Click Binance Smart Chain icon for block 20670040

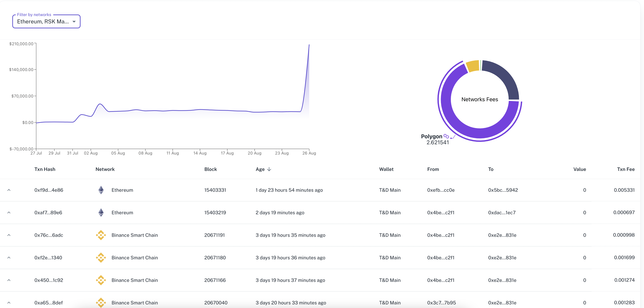tap(101, 302)
